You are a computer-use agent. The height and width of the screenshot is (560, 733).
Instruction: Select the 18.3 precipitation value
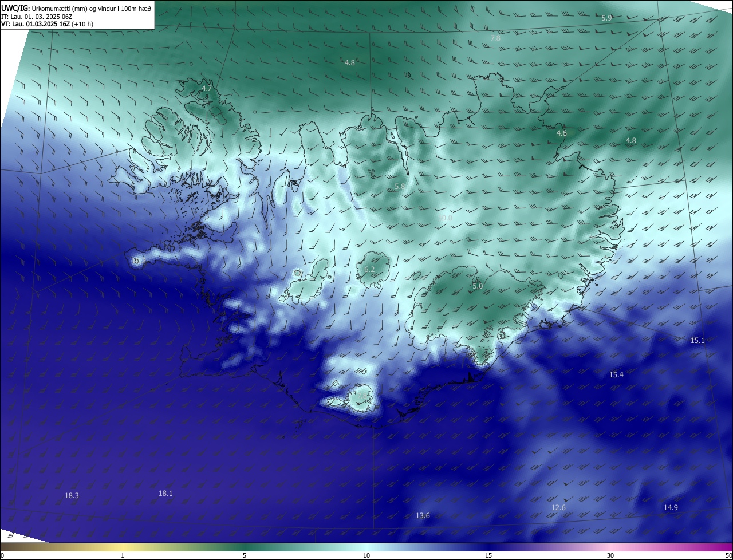pyautogui.click(x=72, y=496)
